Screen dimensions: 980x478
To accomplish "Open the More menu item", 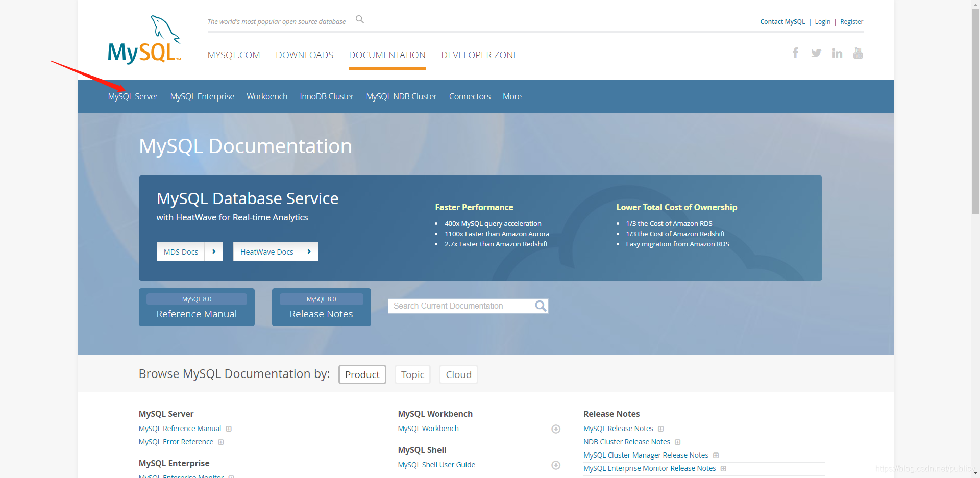I will point(512,96).
